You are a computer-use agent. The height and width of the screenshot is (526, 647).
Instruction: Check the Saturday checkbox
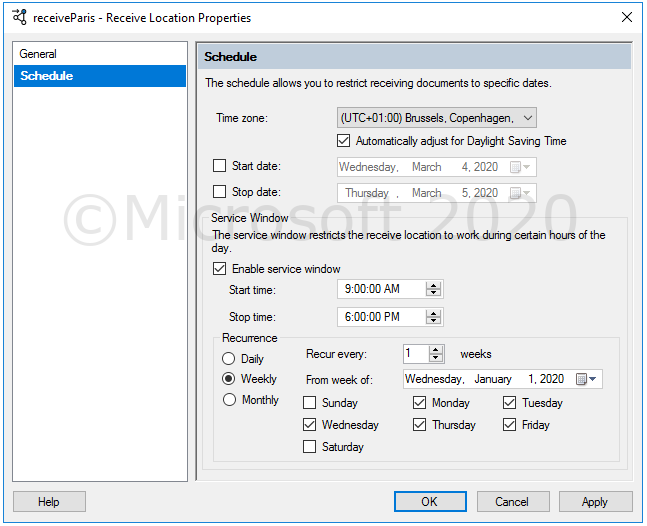click(x=309, y=446)
